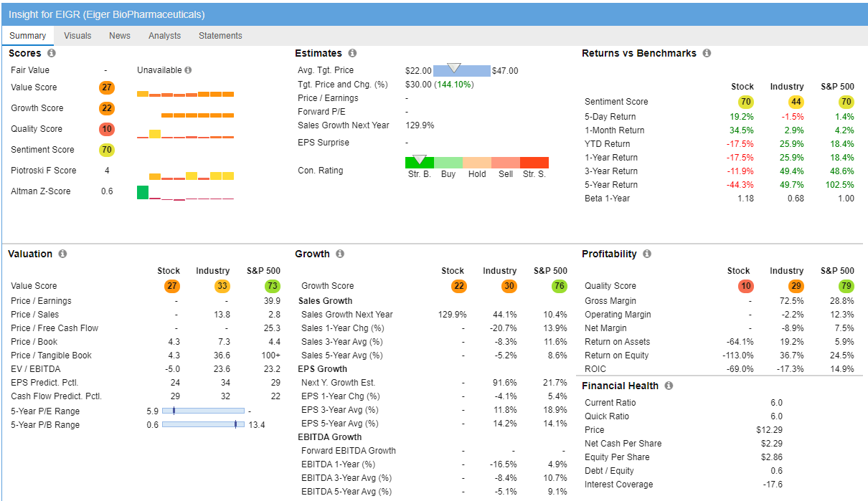Click the Tgt. Price value $30.00 (144.10%)

click(x=440, y=85)
